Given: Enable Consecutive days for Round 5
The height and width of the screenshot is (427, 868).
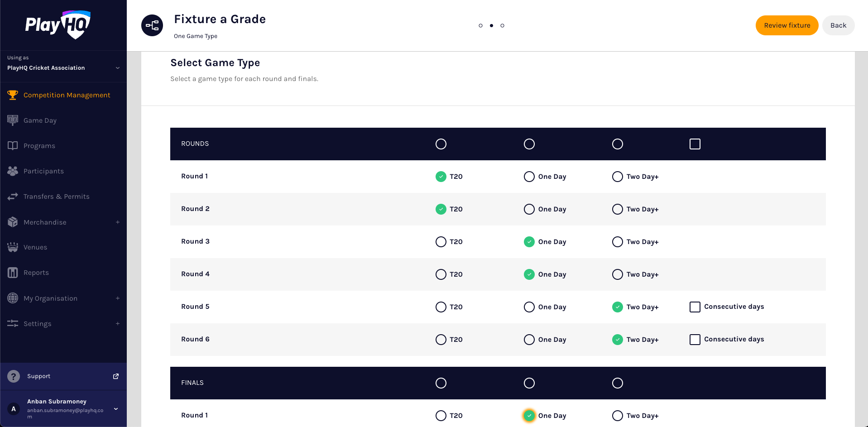Looking at the screenshot, I should tap(695, 307).
